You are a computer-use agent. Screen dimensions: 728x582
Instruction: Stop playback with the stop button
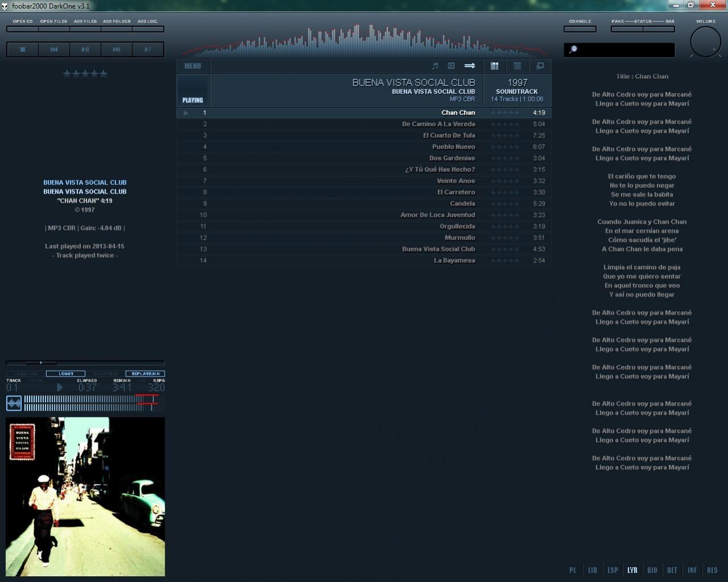pyautogui.click(x=23, y=49)
